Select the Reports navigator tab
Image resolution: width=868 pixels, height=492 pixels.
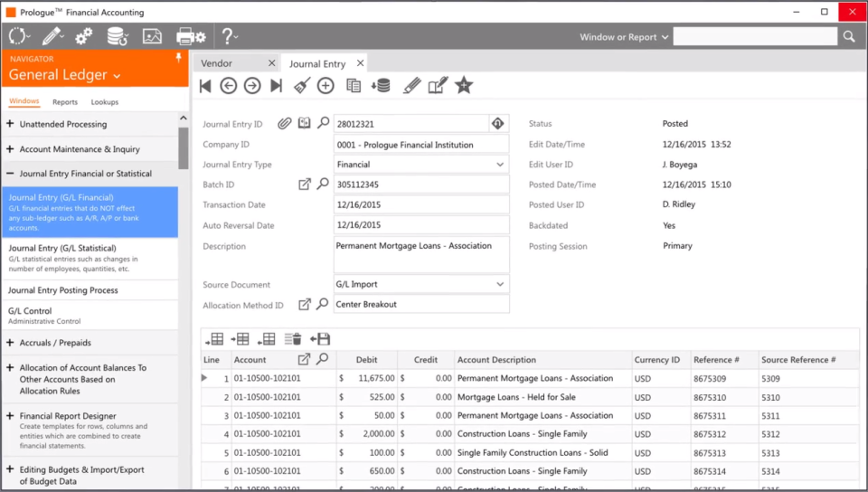point(65,102)
